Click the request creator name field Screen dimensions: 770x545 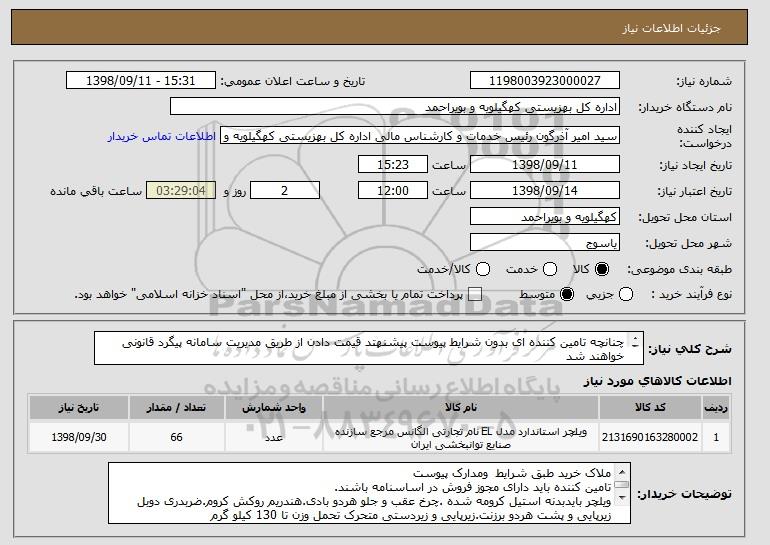pos(420,136)
